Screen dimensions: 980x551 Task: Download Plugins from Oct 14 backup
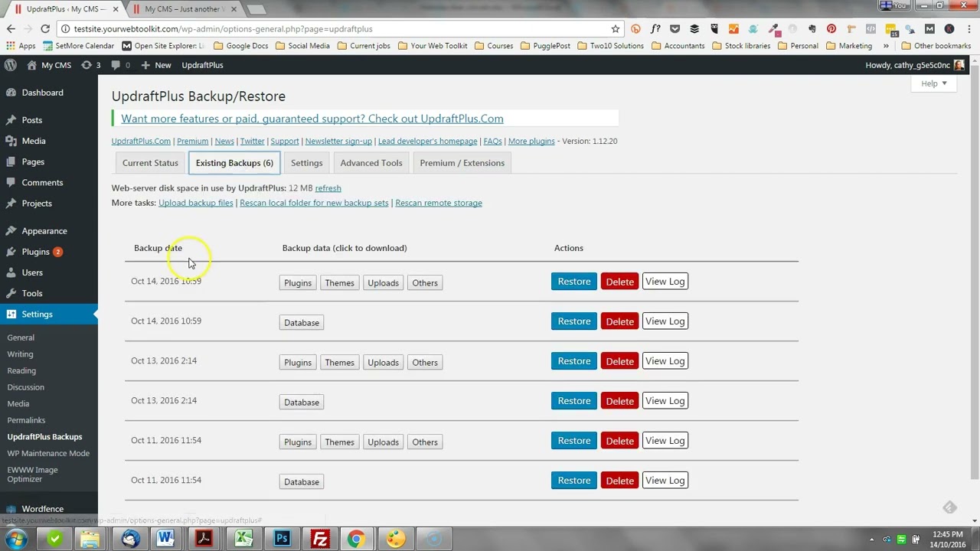[x=298, y=283]
